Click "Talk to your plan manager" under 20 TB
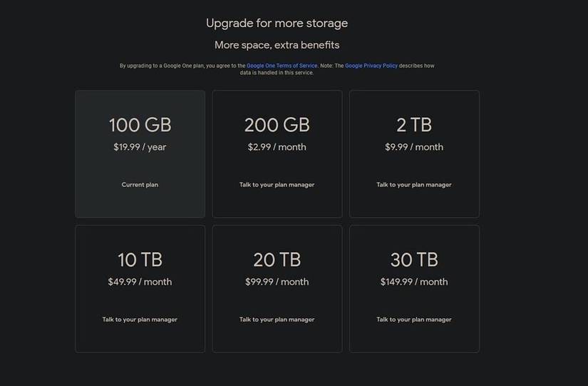 277,320
